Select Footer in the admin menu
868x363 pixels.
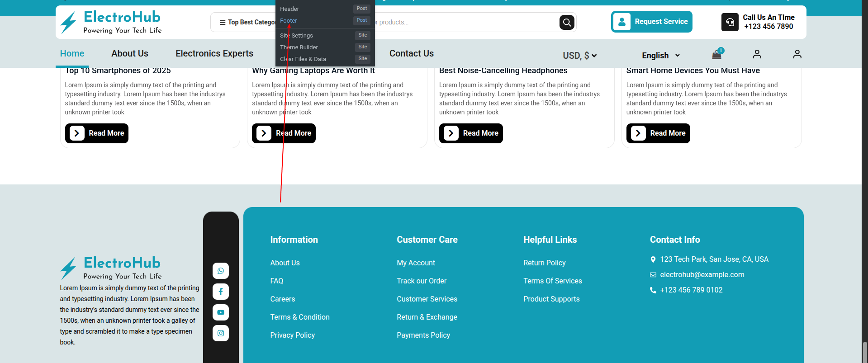(289, 21)
